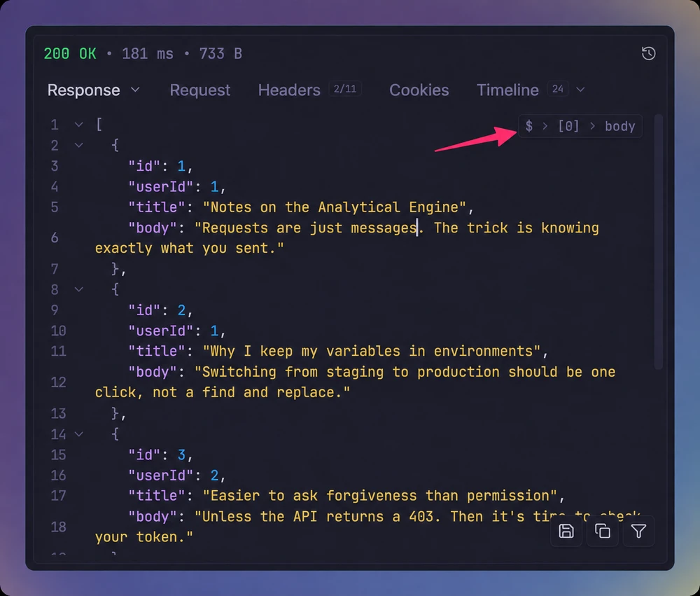Image resolution: width=700 pixels, height=596 pixels.
Task: Select body in the JSON path breadcrumb
Action: 619,126
